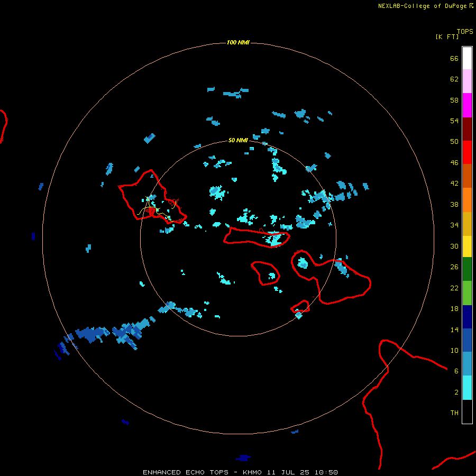Image resolution: width=476 pixels, height=476 pixels.
Task: Click the legend value 6
Action: [456, 371]
